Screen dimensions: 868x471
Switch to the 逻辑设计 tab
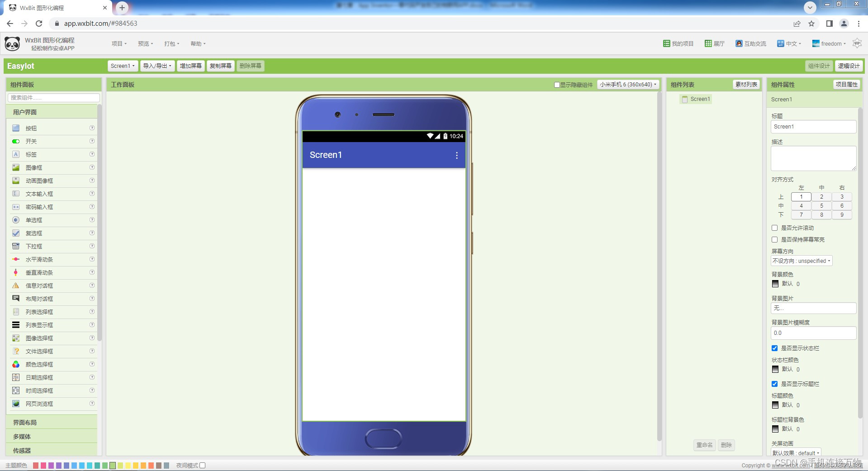(849, 66)
